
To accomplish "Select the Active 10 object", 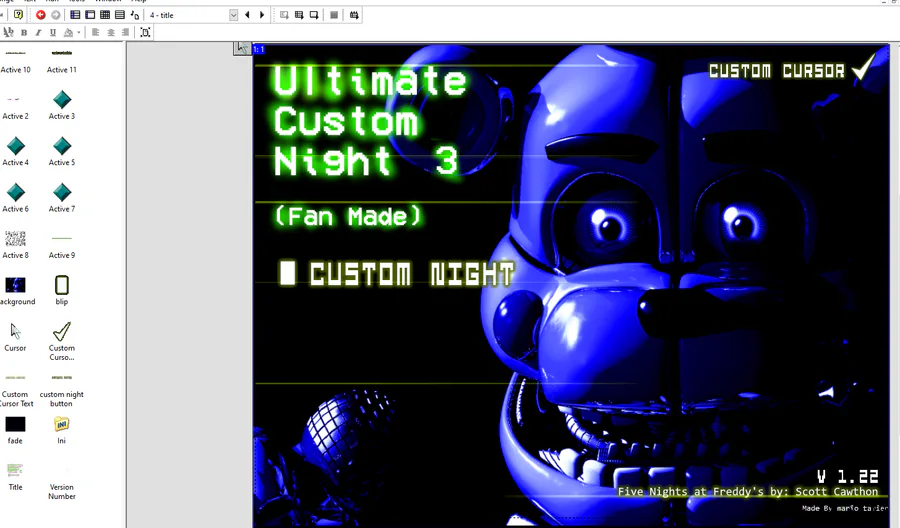I will 15,61.
